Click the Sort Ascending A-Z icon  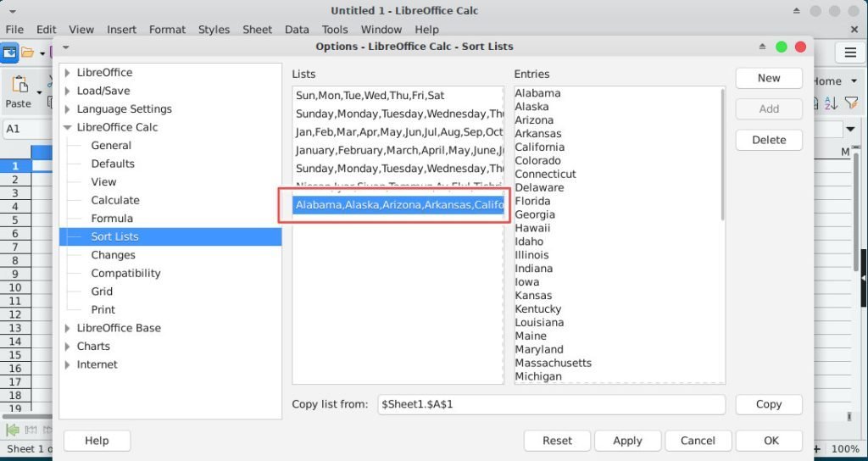tap(831, 103)
